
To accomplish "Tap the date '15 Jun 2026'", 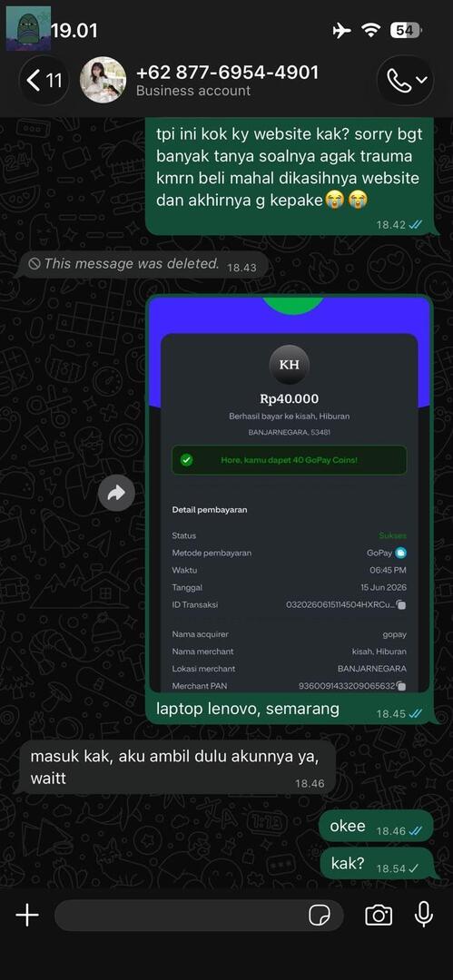I will 383,587.
